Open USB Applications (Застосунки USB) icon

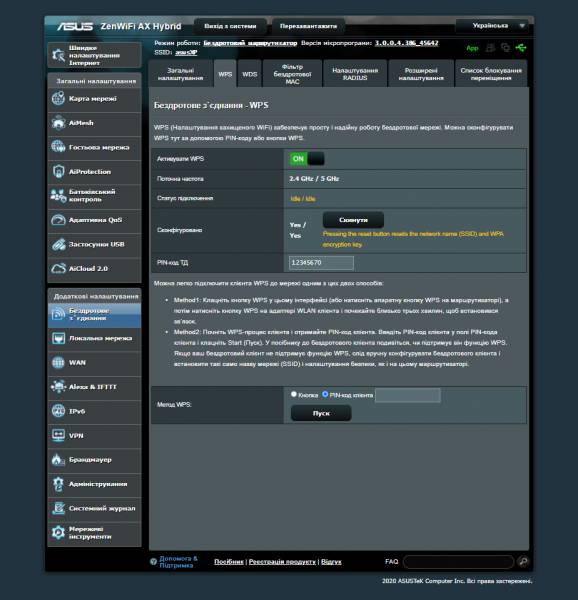tap(58, 244)
